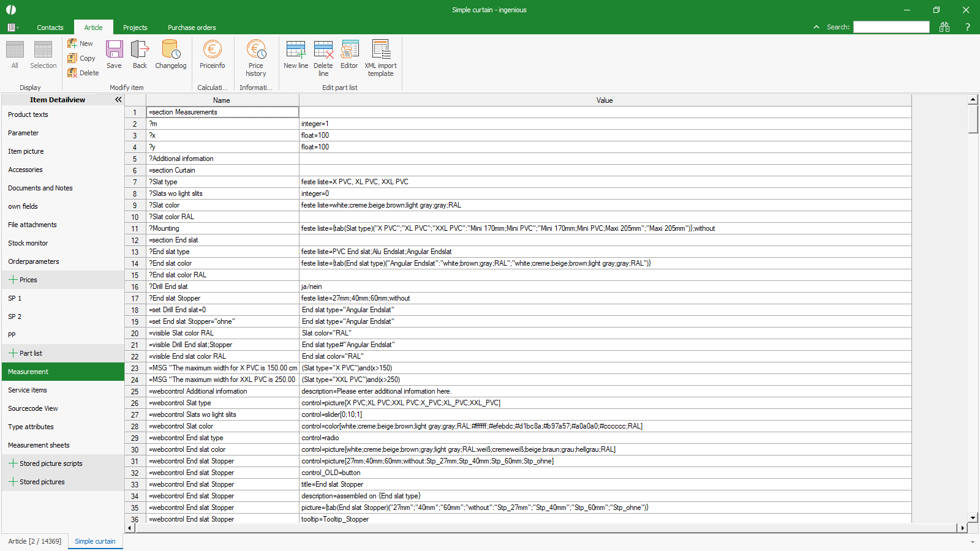Image resolution: width=980 pixels, height=551 pixels.
Task: Expand the Stored picture scripts group
Action: point(13,463)
